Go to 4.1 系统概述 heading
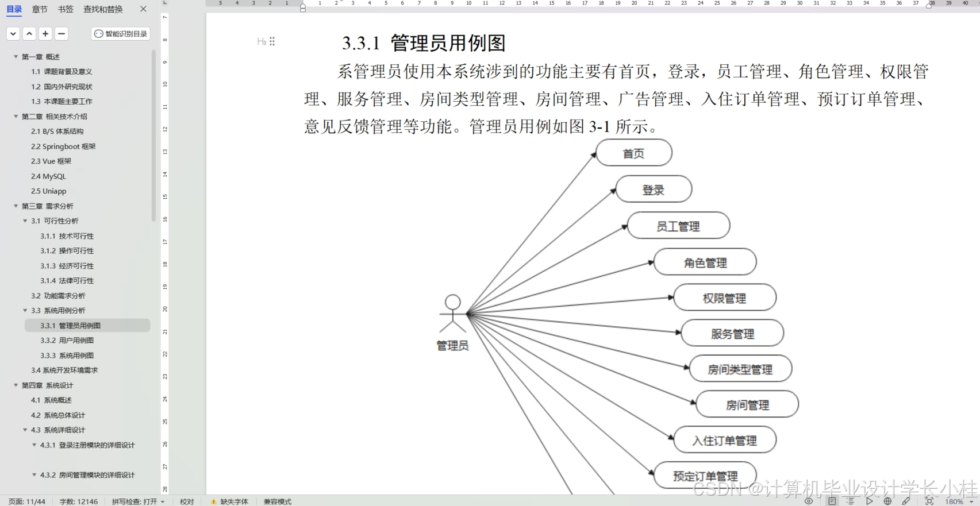This screenshot has height=506, width=980. pyautogui.click(x=51, y=400)
